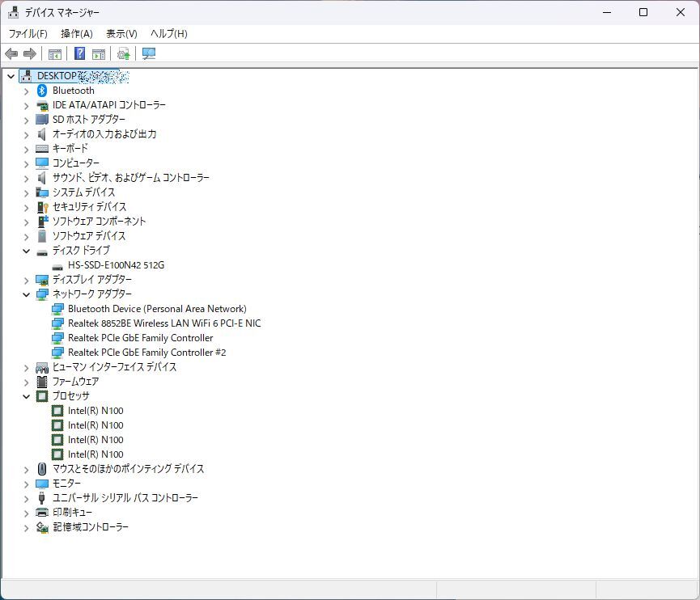This screenshot has height=600, width=700.
Task: Click the ネットワーク アダプター category icon
Action: (x=42, y=294)
